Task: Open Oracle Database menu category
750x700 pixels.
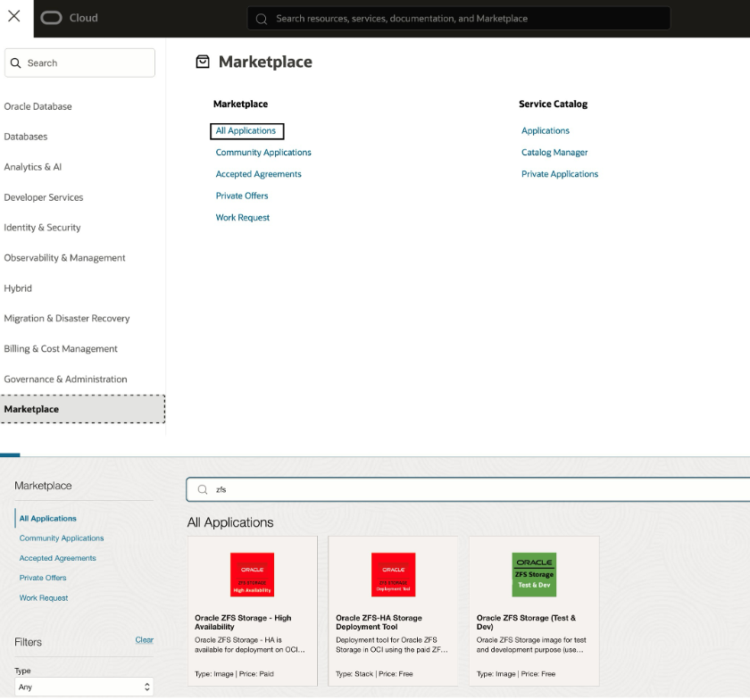Action: tap(37, 107)
